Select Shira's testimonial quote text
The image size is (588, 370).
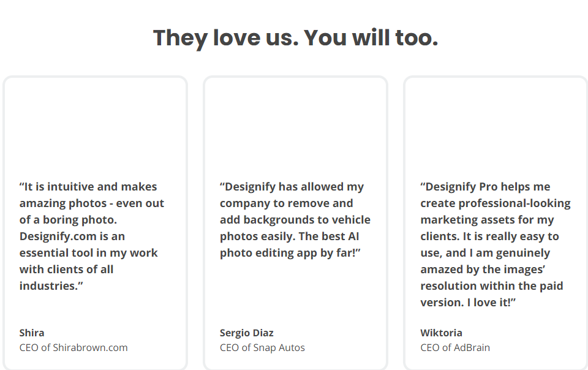click(92, 236)
